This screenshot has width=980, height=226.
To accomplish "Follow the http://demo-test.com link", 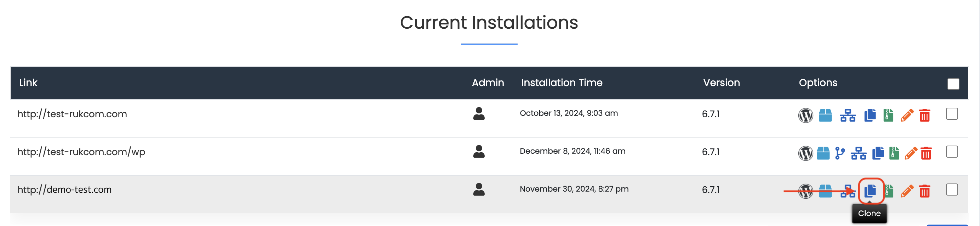I will (65, 190).
